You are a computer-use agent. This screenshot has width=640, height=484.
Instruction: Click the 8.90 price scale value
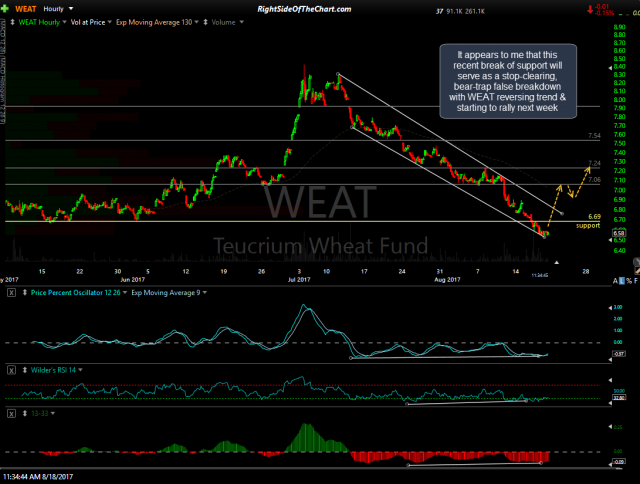click(619, 27)
